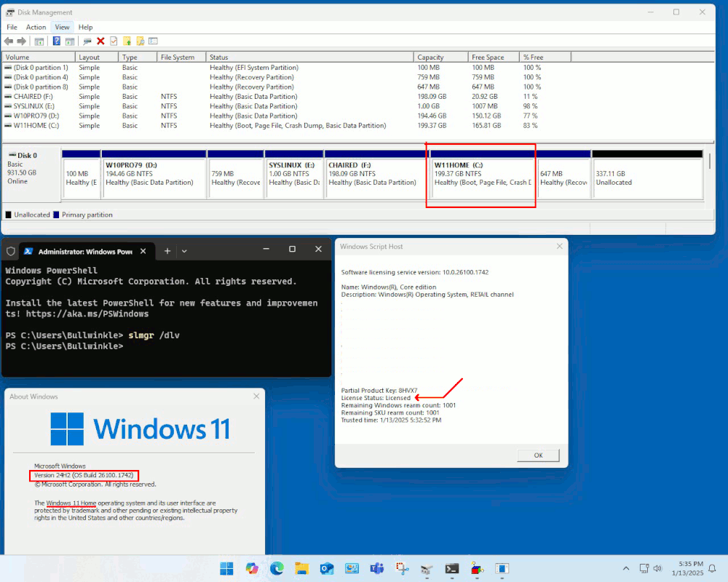Click the red X Delete toolbar icon
728x582 pixels.
(x=100, y=41)
